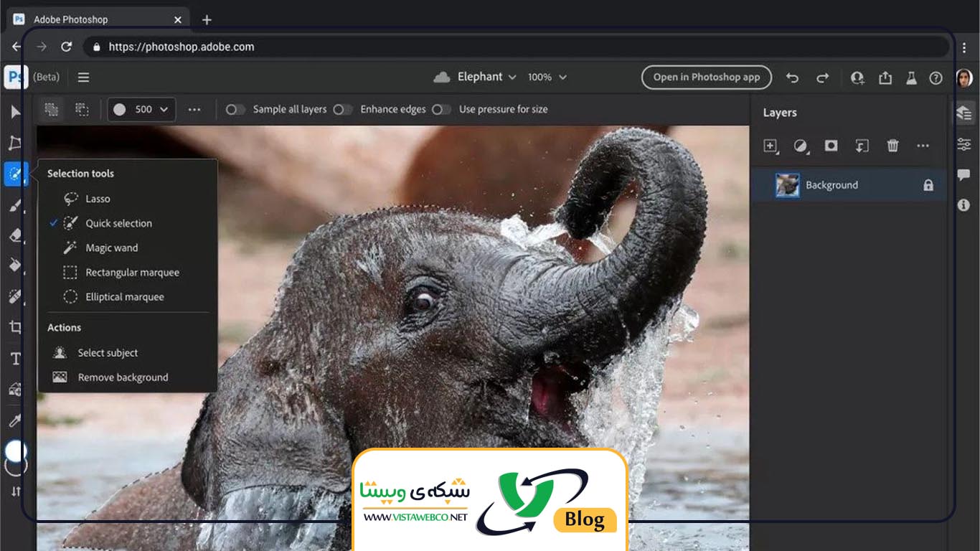Turn on Enhance edges toggle
The image size is (980, 551).
343,110
